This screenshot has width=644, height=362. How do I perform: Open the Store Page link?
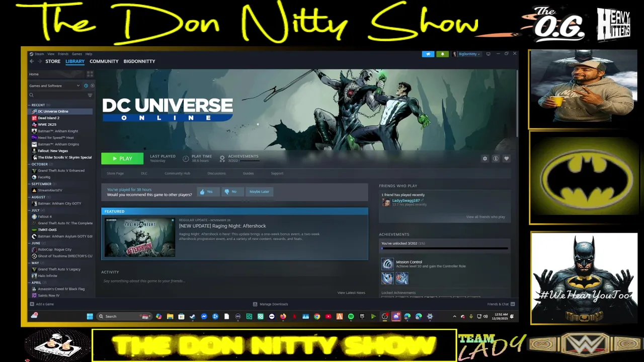(115, 173)
